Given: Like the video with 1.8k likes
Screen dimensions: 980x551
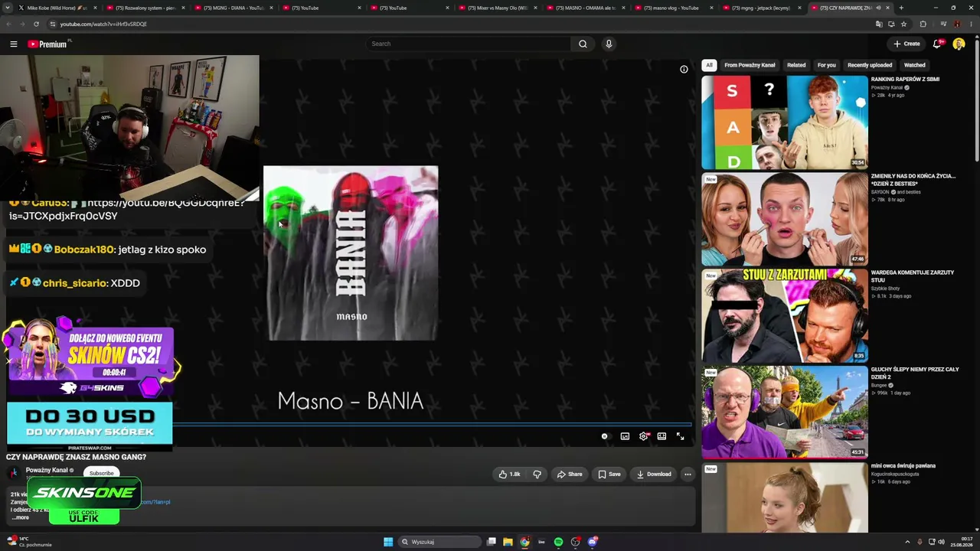Looking at the screenshot, I should click(x=509, y=474).
